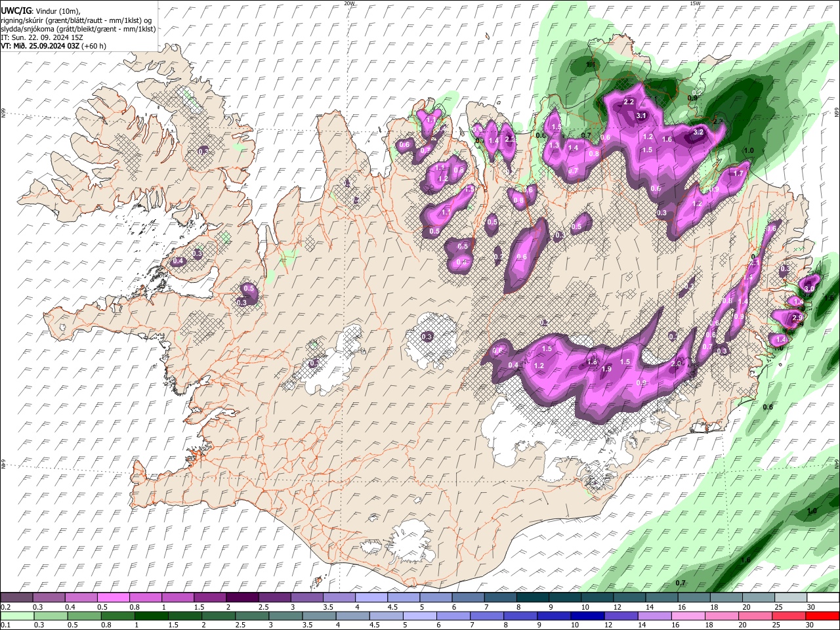Click the valid time 'VT: Mið. 25.09.2024 03Z (+60 h)'
This screenshot has height=630, width=840.
click(54, 47)
